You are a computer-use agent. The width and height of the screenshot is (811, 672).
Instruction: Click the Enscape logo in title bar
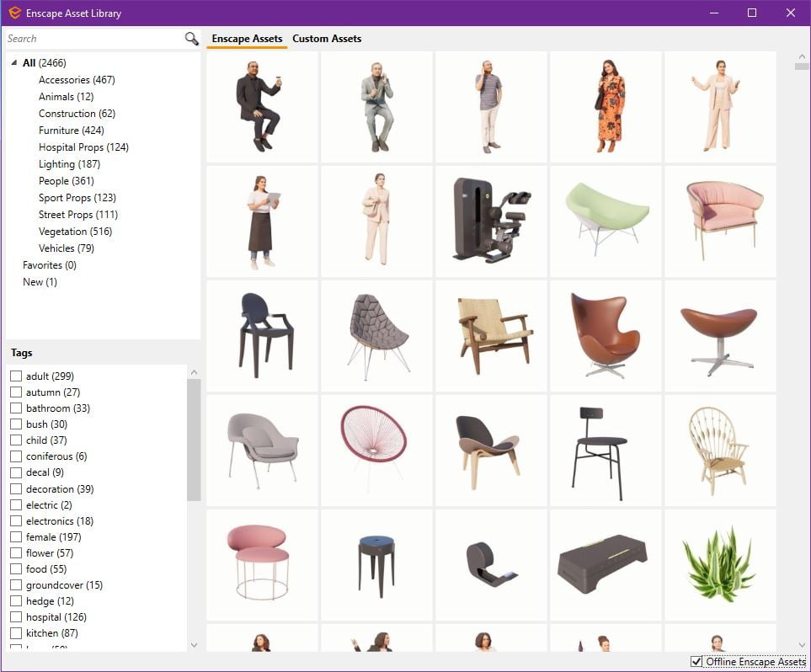15,13
